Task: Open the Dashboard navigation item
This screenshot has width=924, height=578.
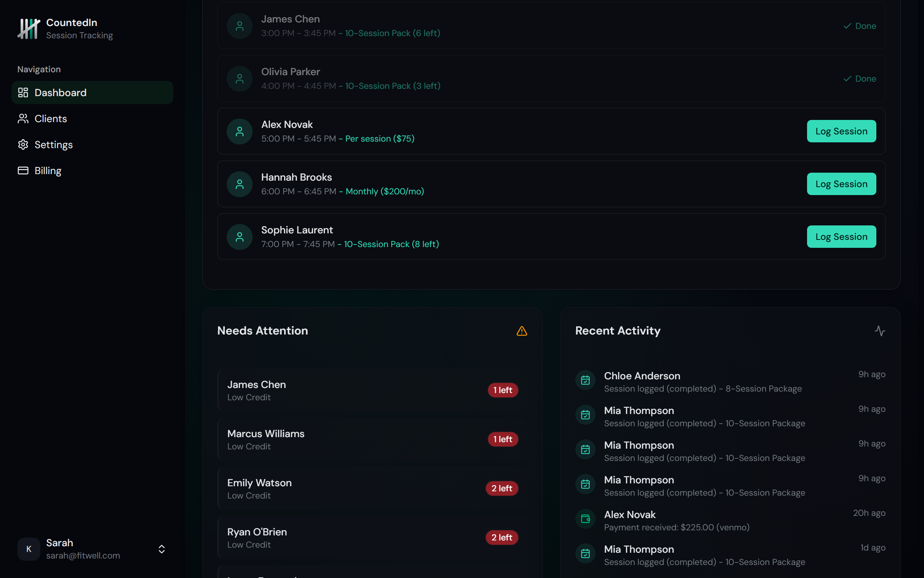Action: click(92, 92)
